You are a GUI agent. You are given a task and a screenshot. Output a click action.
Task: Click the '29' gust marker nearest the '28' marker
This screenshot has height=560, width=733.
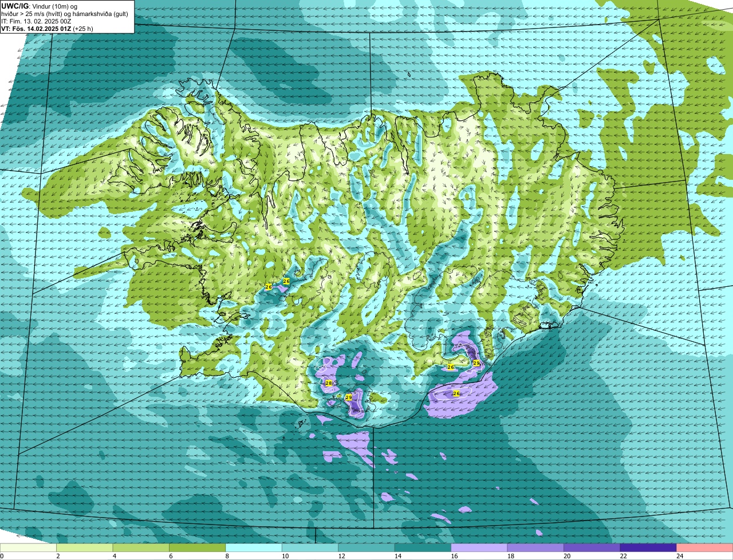click(x=349, y=397)
